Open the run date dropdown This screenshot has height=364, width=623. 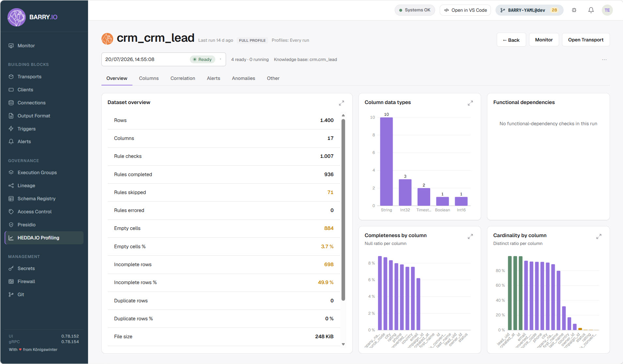pos(163,59)
